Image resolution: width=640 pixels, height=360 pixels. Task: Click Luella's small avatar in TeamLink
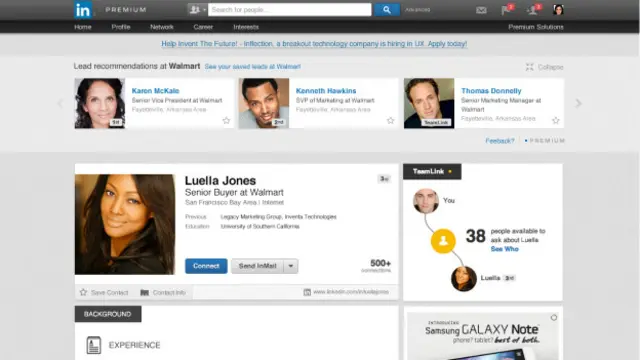464,278
